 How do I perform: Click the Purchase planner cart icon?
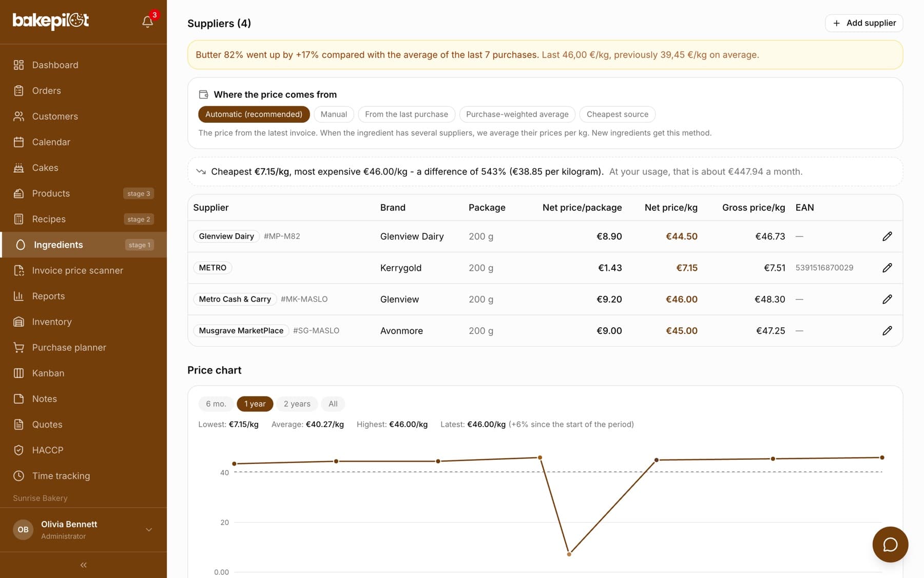click(19, 347)
